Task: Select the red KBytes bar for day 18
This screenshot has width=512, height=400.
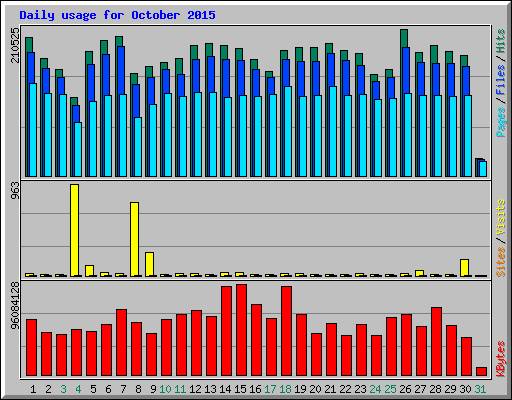Action: (287, 331)
